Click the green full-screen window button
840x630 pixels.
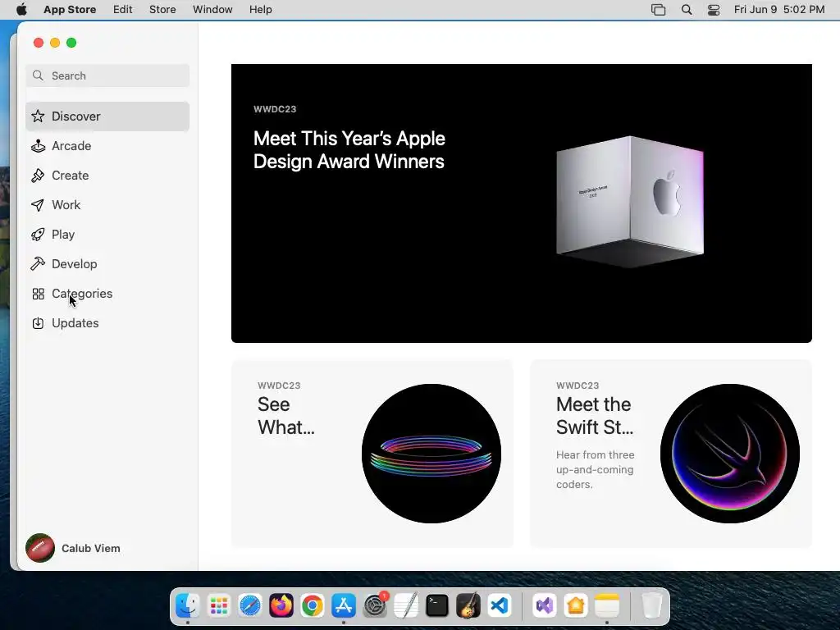71,43
